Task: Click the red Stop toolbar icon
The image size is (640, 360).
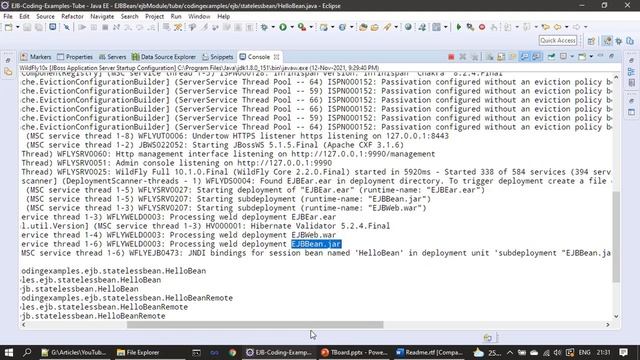Action: click(x=482, y=27)
